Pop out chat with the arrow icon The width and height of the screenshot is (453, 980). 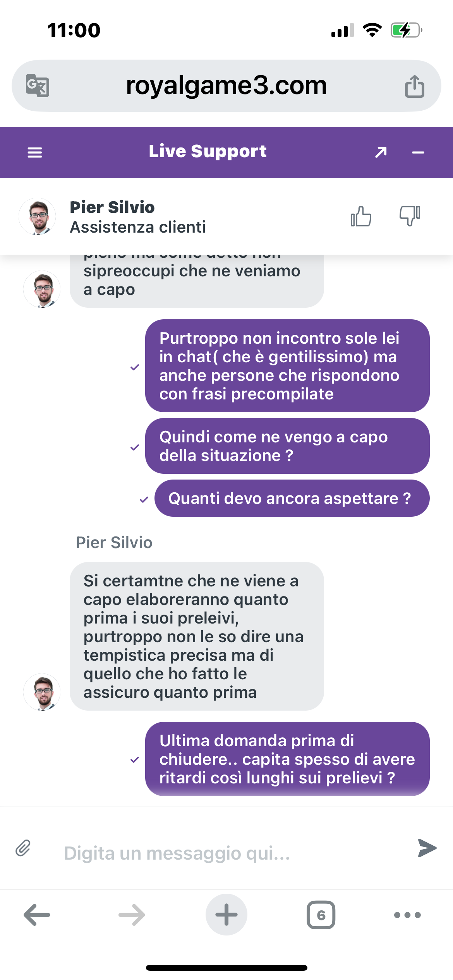click(381, 152)
